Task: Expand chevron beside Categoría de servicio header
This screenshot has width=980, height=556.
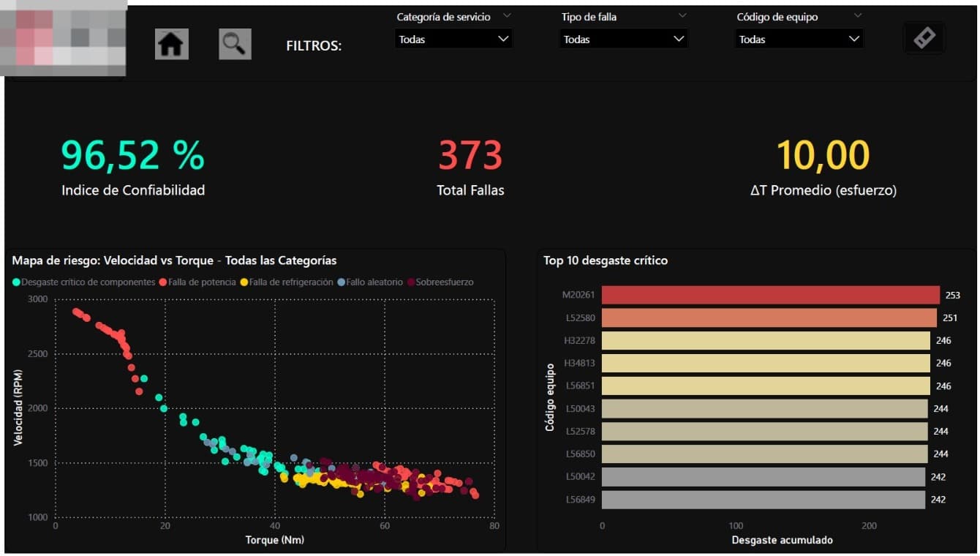Action: click(x=507, y=15)
